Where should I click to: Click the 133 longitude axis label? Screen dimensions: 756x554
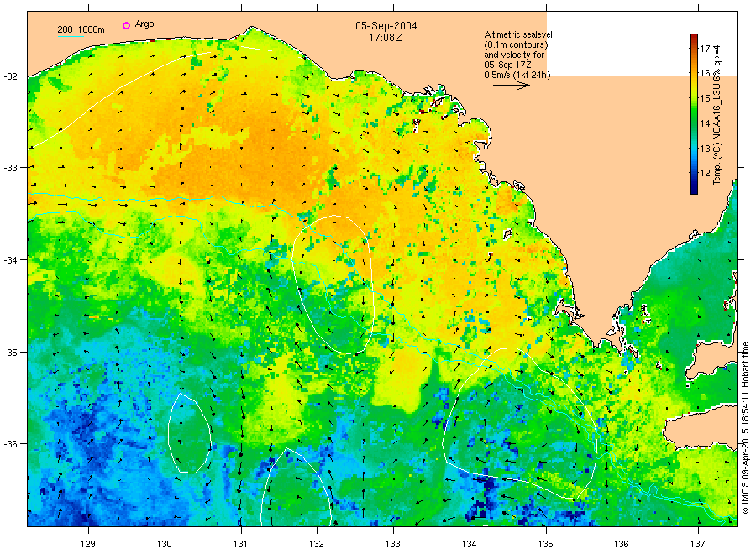coord(393,544)
